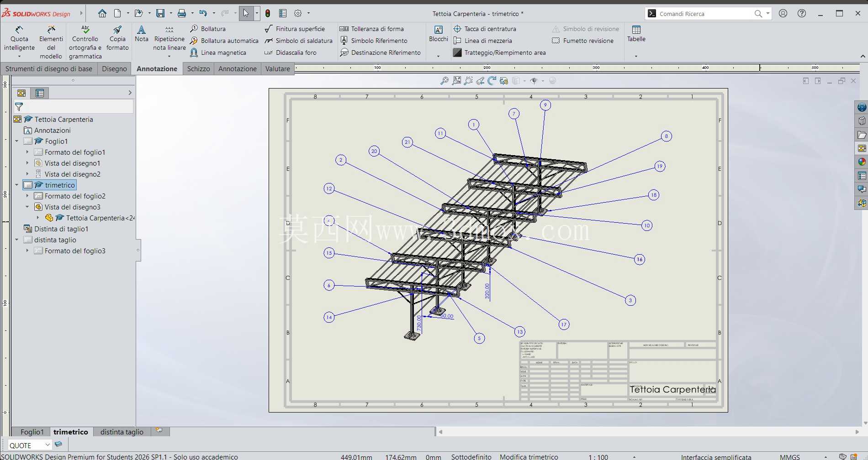The height and width of the screenshot is (460, 868).
Task: Expand Formato del foglio1 node
Action: 27,152
